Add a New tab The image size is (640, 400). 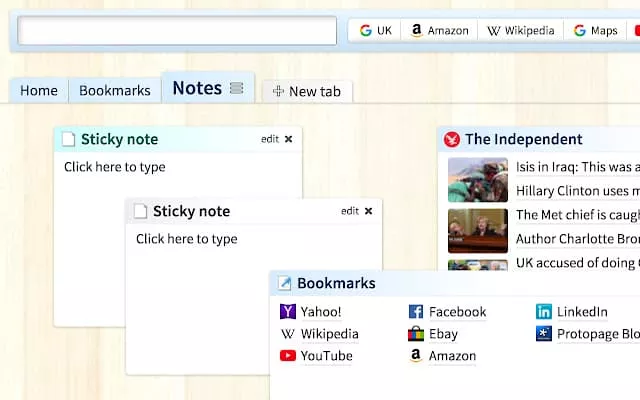pyautogui.click(x=307, y=92)
